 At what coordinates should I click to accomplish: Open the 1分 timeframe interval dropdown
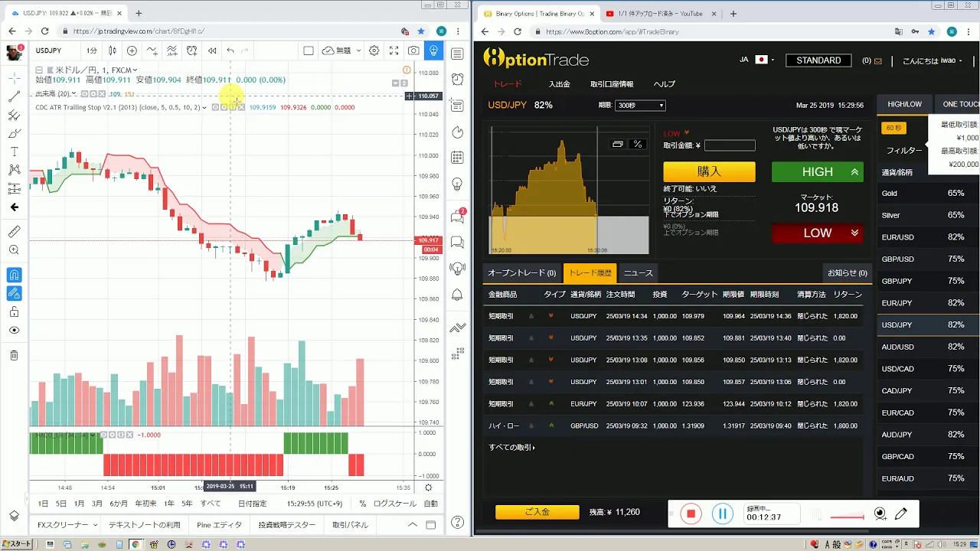click(x=92, y=51)
